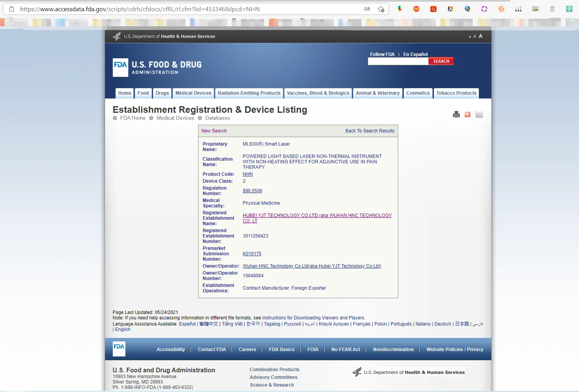This screenshot has height=392, width=579.
Task: Select Français language assistance link
Action: [362, 324]
